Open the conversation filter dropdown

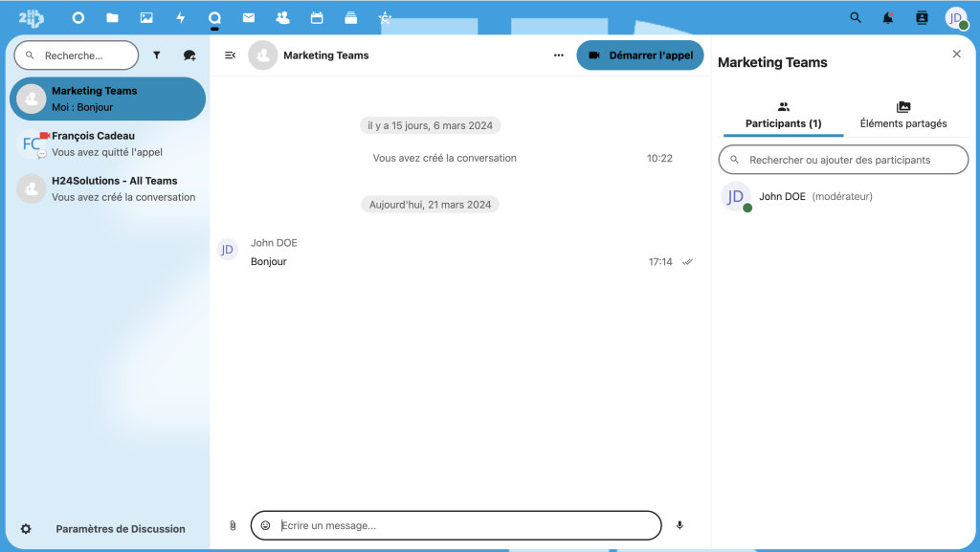pyautogui.click(x=157, y=55)
